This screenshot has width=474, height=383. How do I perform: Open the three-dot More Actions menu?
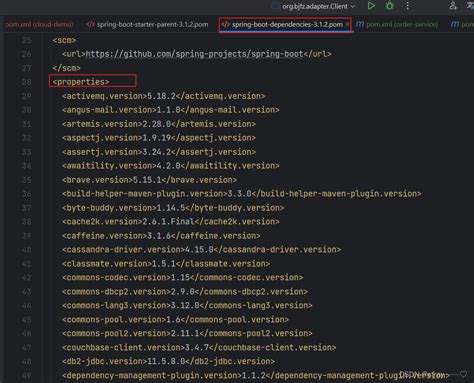click(407, 6)
